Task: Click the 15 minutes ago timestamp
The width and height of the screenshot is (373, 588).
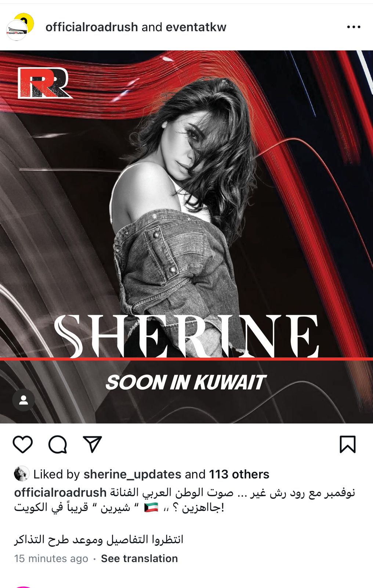Action: click(51, 559)
